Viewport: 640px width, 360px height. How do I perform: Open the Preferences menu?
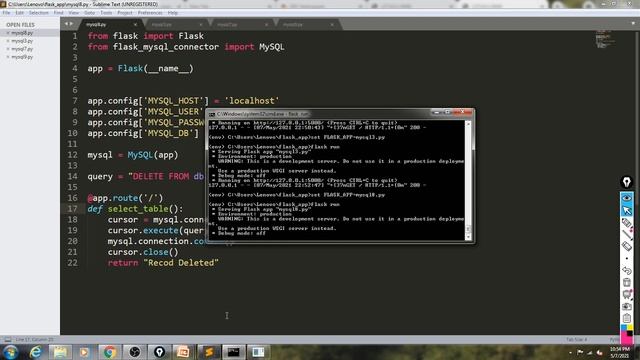pos(150,13)
